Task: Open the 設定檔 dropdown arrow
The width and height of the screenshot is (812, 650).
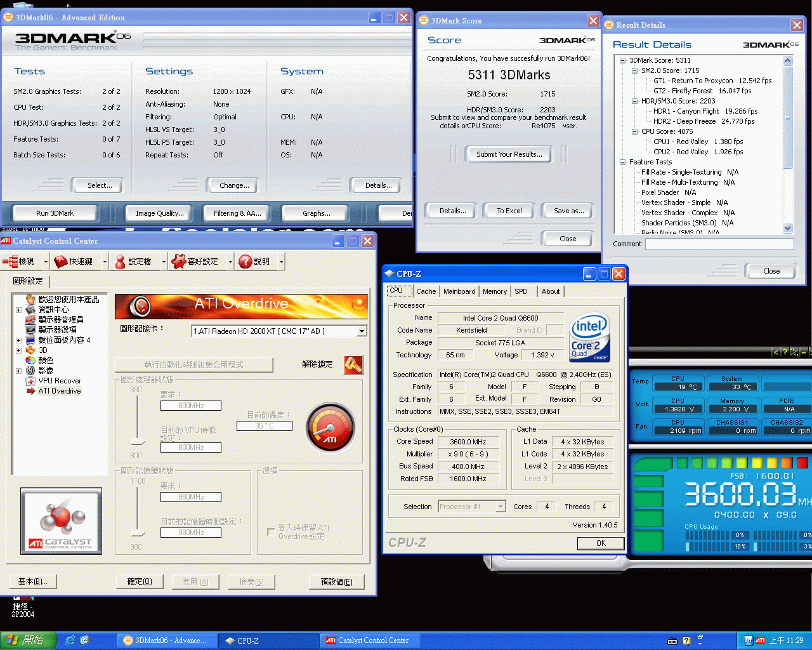Action: 164,261
